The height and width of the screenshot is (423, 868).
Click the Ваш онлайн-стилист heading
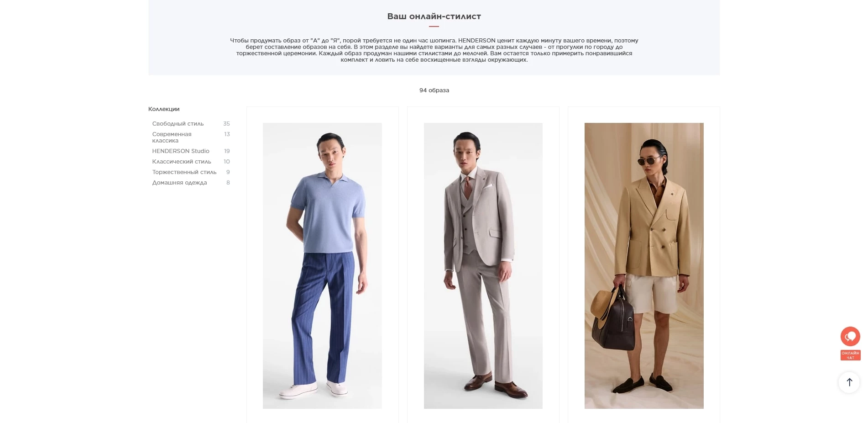click(x=434, y=16)
